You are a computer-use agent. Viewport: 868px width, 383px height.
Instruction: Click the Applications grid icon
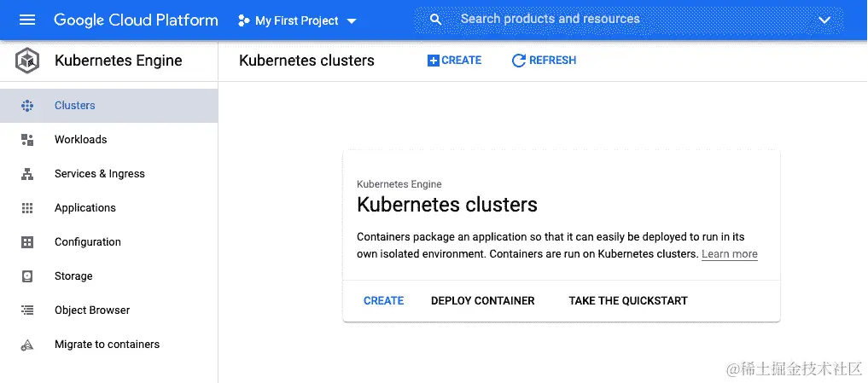pyautogui.click(x=27, y=208)
